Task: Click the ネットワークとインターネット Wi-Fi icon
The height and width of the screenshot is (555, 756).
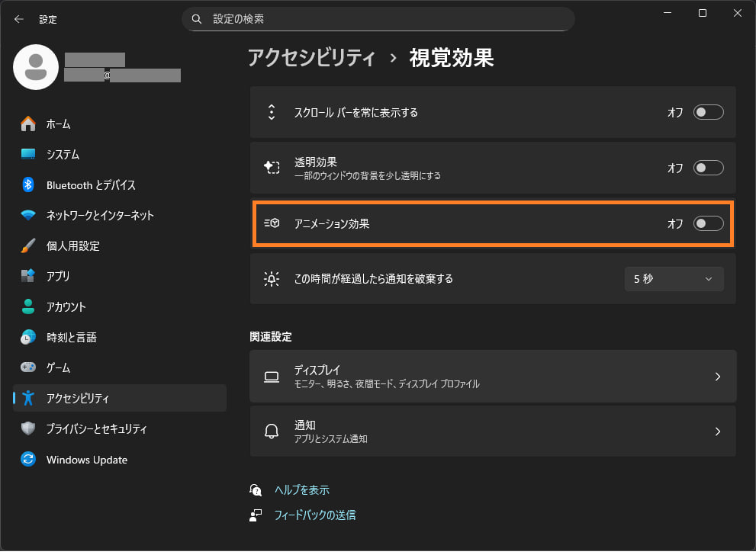Action: (x=28, y=216)
